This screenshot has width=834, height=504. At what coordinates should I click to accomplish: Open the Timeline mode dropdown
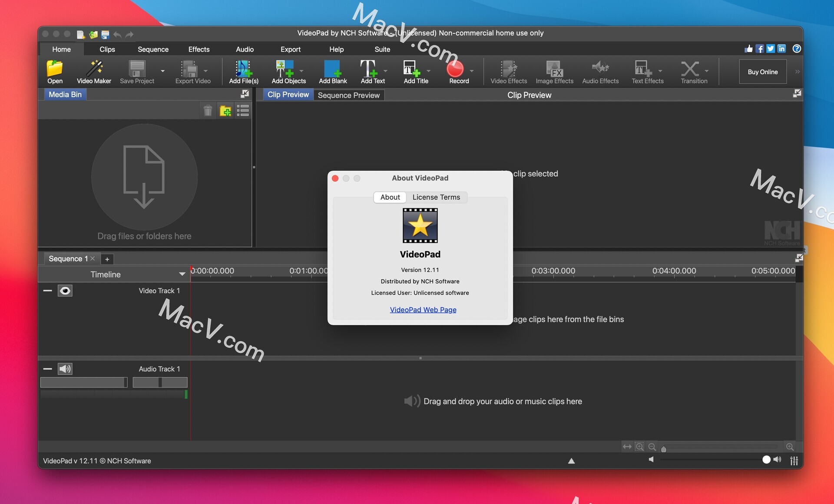click(x=182, y=274)
